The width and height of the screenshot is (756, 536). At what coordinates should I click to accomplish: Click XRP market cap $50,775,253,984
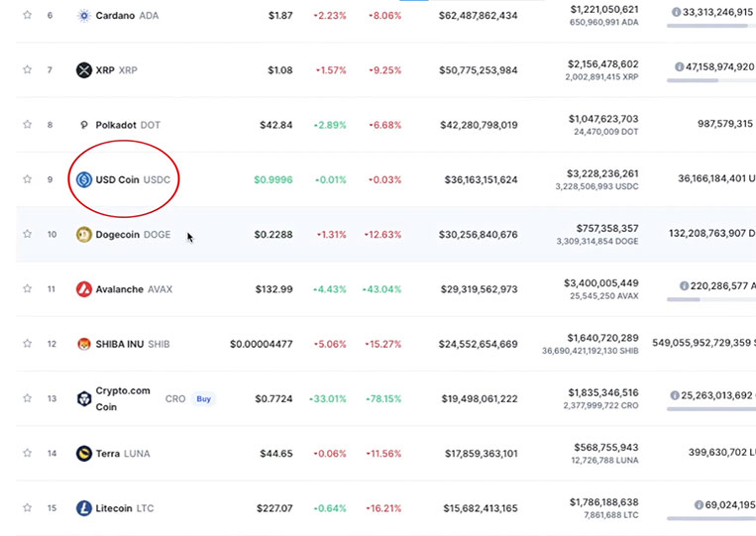[478, 70]
